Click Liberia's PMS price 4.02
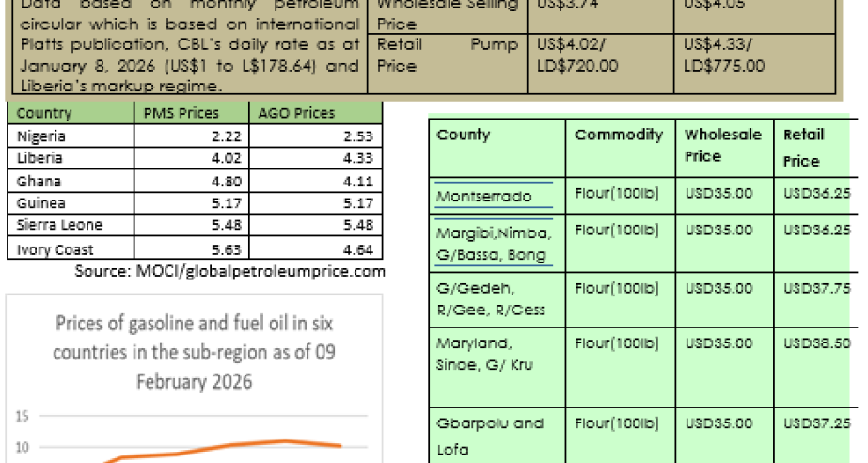Screen dimensions: 868x463 [x=201, y=158]
